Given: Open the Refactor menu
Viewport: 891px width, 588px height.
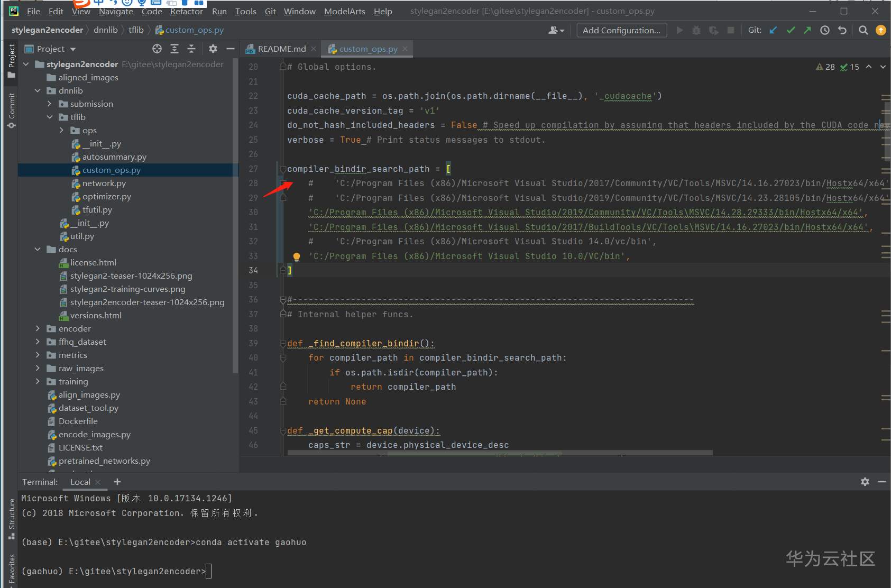Looking at the screenshot, I should click(x=186, y=11).
